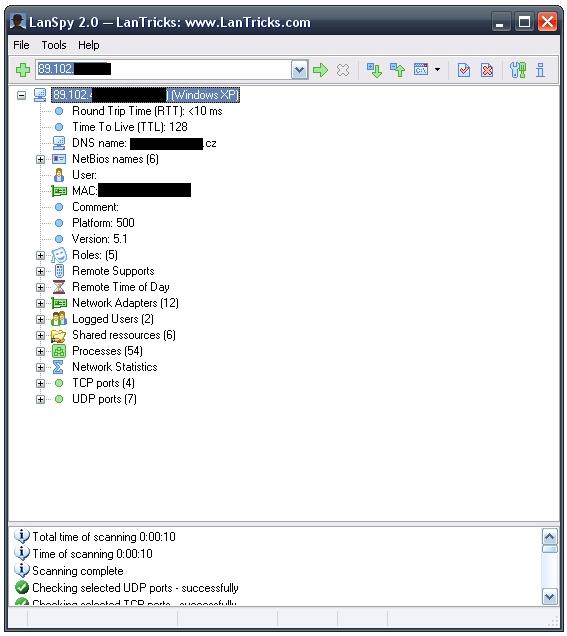Click the Remote Supports remote-control icon
Screen dimensions: 567x636
[x=59, y=271]
